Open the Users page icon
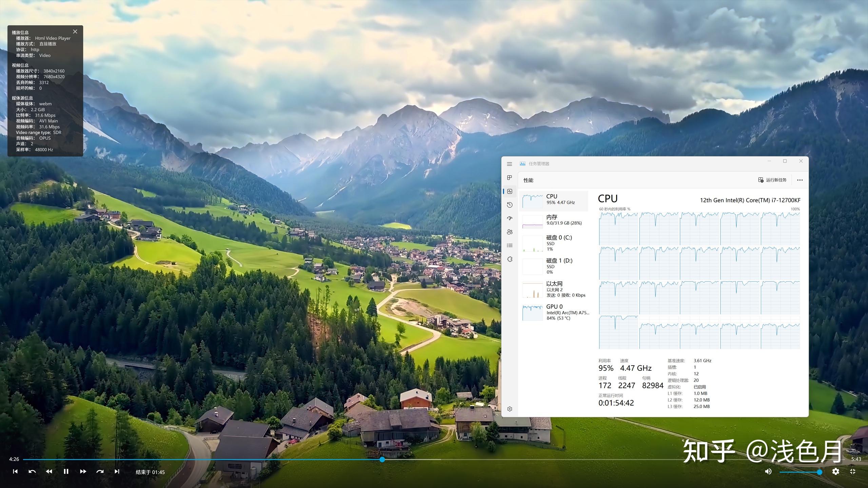868x488 pixels. (509, 232)
